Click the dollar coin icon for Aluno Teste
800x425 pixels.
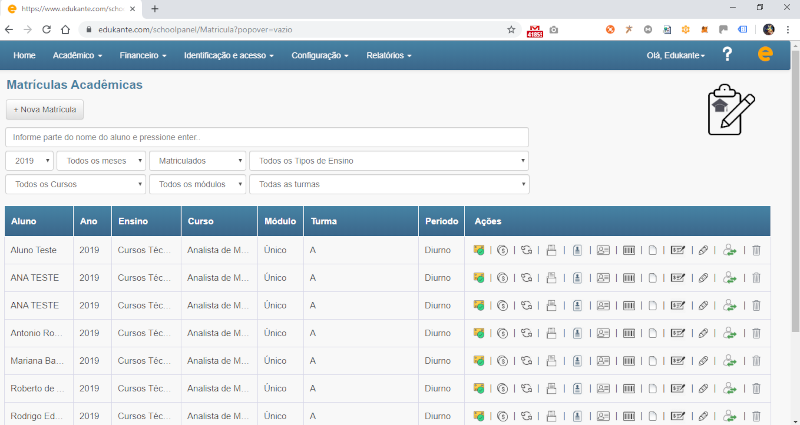[503, 250]
